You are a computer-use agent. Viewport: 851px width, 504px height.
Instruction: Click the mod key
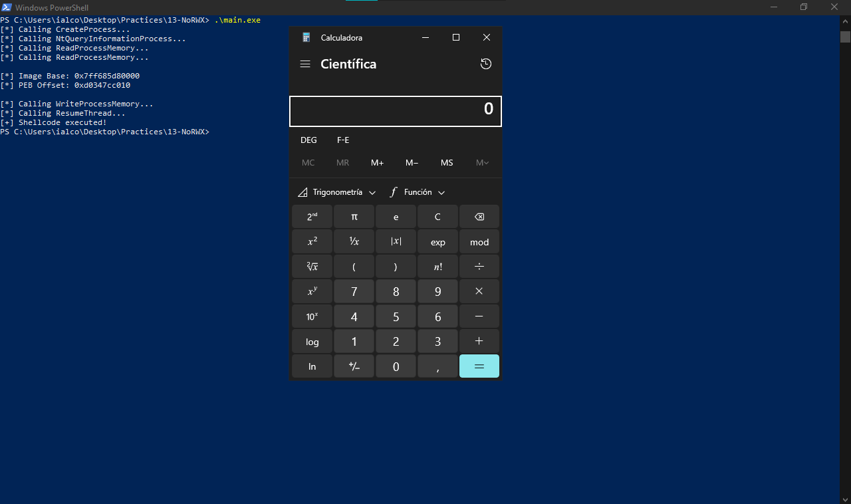(479, 242)
